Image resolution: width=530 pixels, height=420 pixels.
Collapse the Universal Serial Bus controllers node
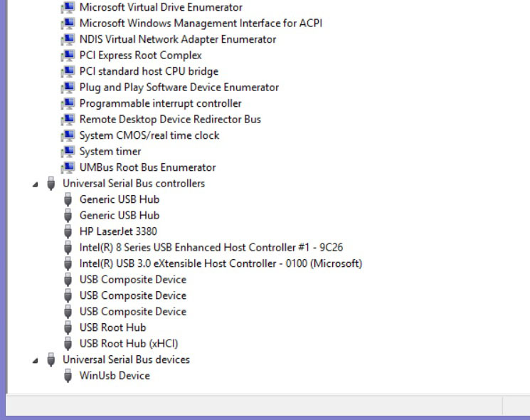[36, 184]
